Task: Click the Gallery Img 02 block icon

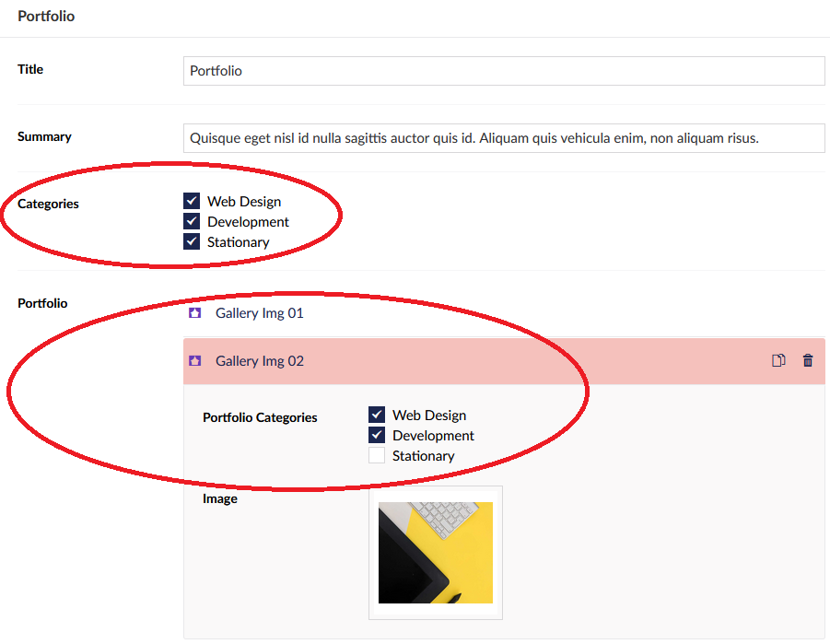Action: (x=194, y=361)
